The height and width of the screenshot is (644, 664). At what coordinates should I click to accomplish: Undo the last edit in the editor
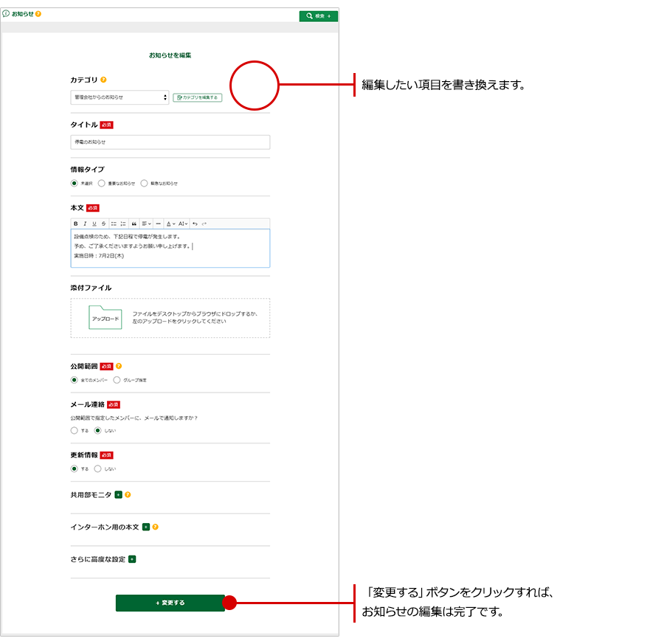point(195,224)
